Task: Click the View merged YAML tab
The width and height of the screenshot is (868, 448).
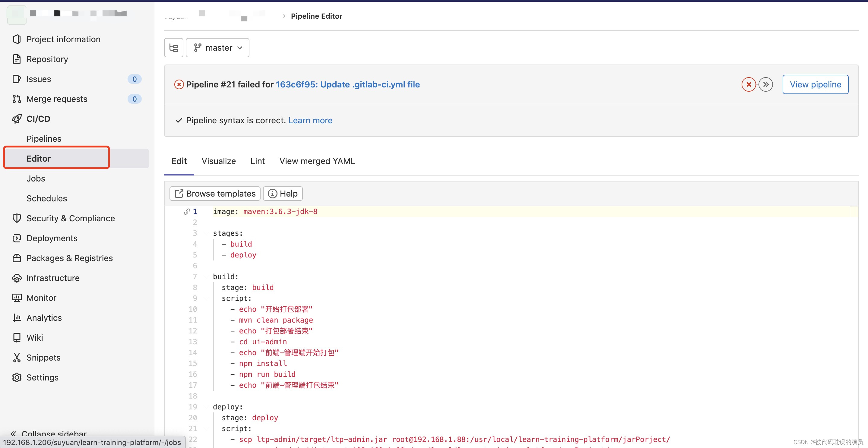Action: point(317,161)
